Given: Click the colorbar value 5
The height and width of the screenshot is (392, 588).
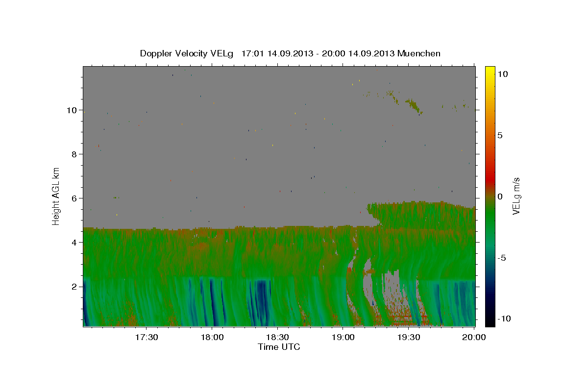Looking at the screenshot, I should click(500, 135).
